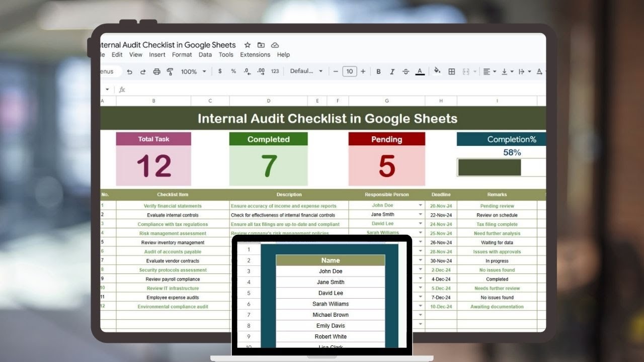Select 'Sarah Williams' in the Name list
Screen dimensions: 644x362
[331, 304]
